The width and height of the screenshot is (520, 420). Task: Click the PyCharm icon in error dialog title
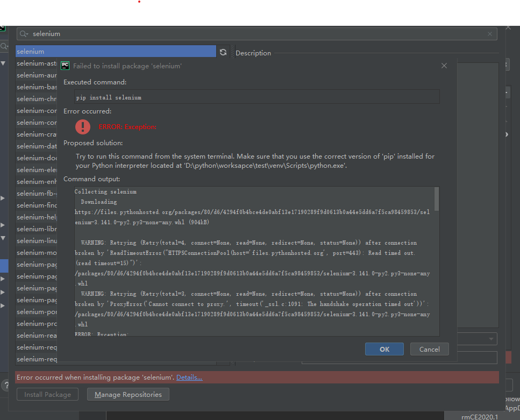tap(65, 66)
